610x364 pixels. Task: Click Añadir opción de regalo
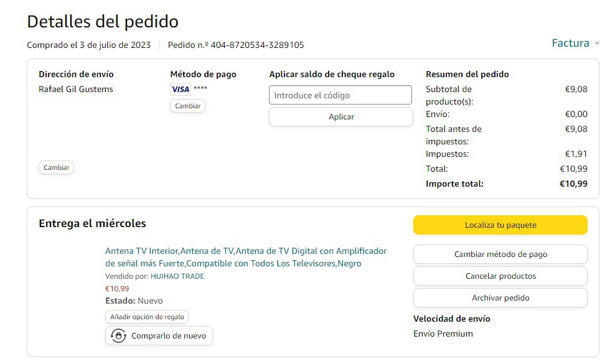point(147,317)
